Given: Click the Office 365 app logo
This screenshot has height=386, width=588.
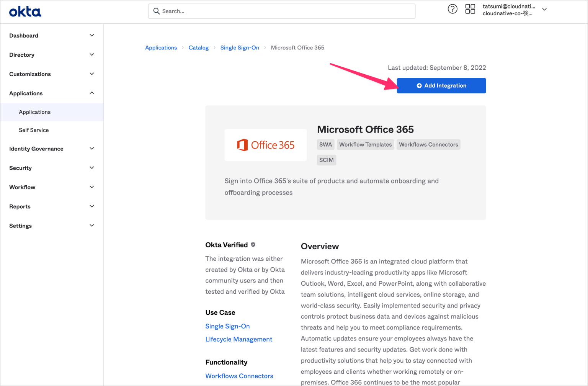Looking at the screenshot, I should tap(265, 145).
